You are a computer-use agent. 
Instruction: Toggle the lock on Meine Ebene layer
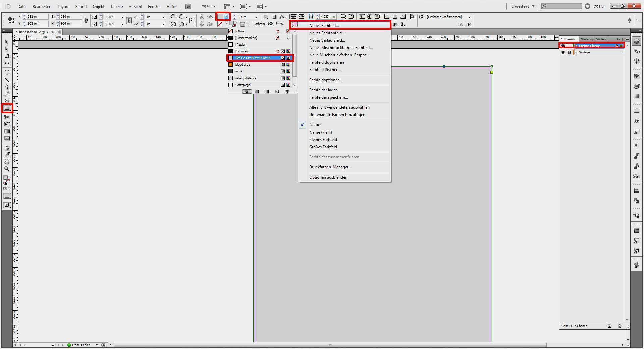[x=569, y=45]
